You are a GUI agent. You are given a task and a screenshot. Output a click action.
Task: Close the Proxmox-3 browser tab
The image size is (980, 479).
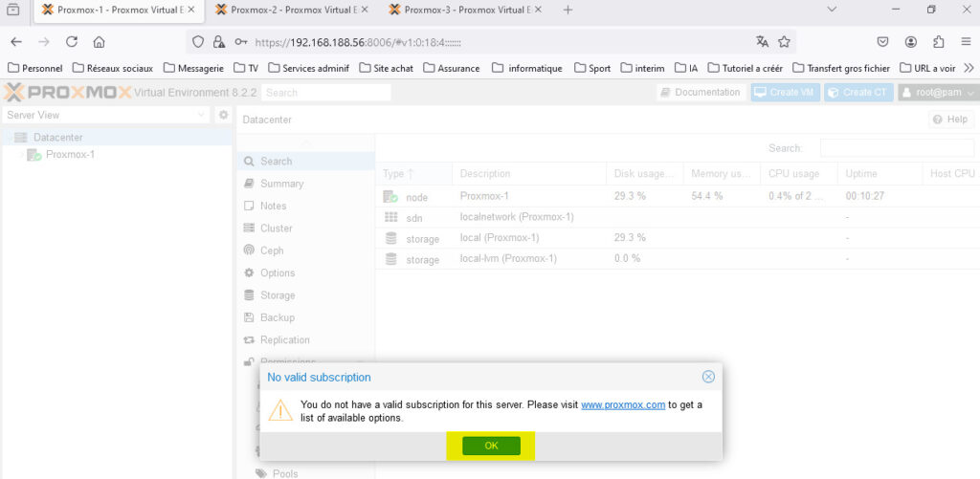tap(538, 10)
